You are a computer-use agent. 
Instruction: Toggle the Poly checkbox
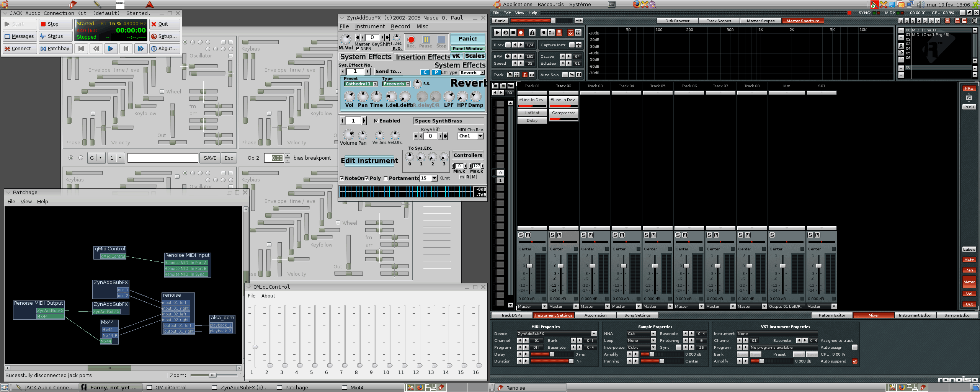(367, 178)
